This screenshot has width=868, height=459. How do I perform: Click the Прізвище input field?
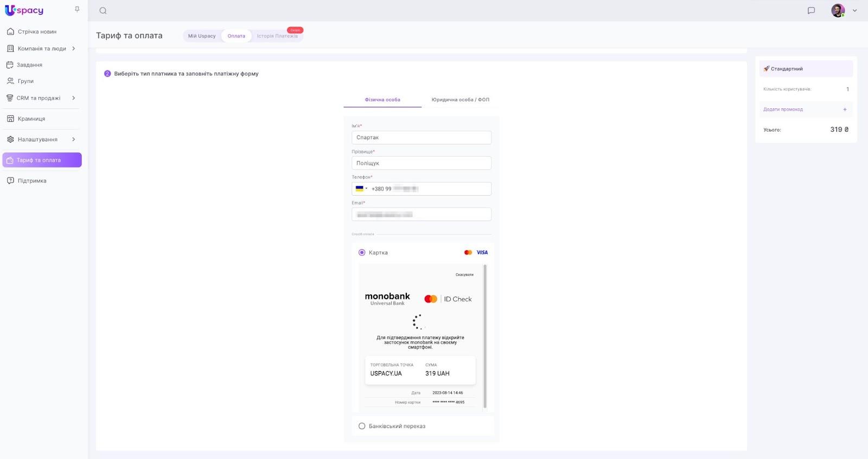coord(422,163)
